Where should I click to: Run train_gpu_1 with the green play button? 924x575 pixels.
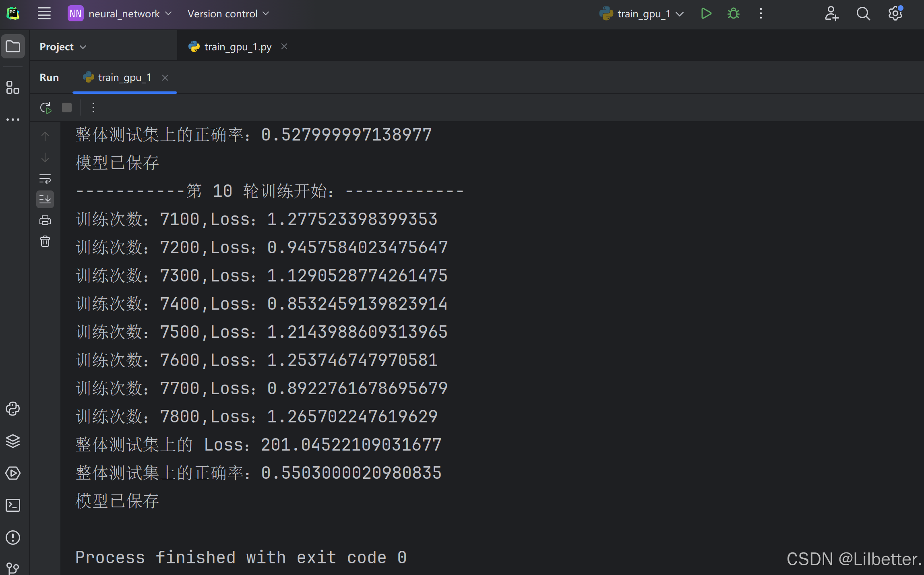[x=706, y=14]
